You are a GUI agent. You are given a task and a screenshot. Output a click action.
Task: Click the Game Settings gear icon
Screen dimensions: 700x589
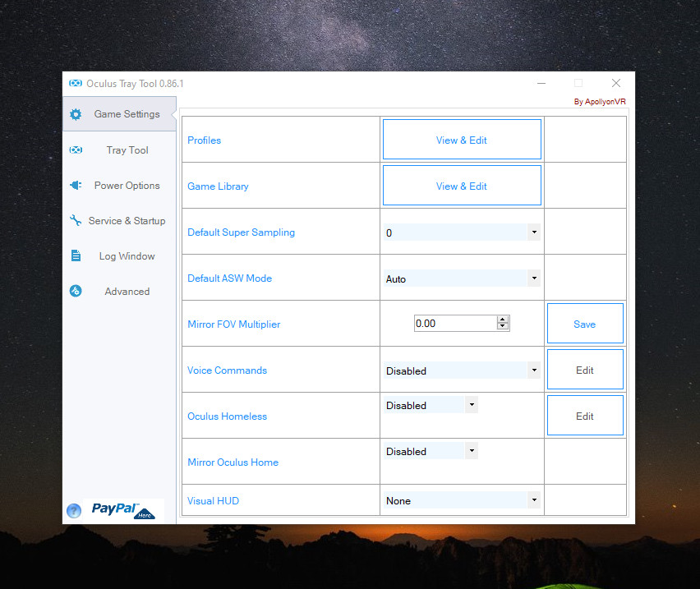[x=76, y=114]
